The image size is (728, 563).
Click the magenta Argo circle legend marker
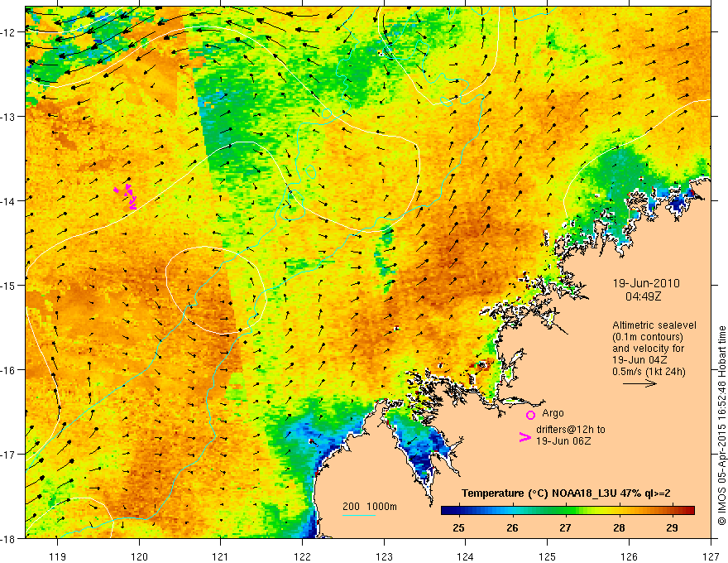click(x=530, y=415)
